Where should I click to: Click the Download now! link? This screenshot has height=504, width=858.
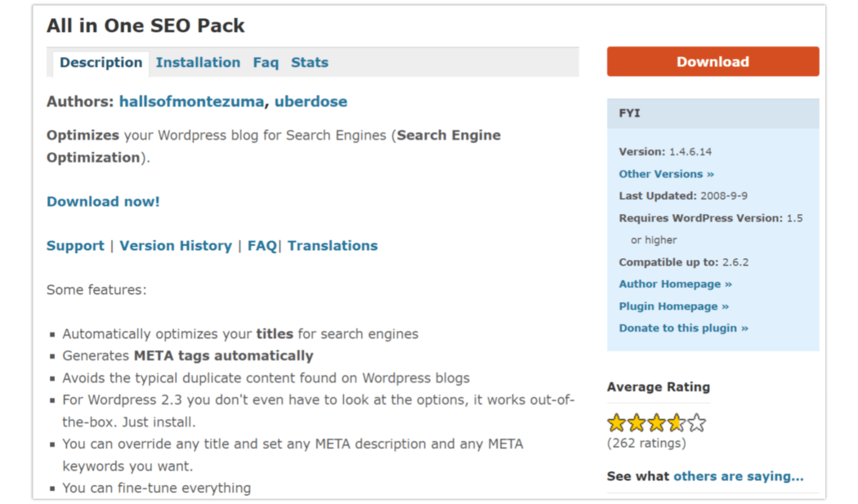102,201
